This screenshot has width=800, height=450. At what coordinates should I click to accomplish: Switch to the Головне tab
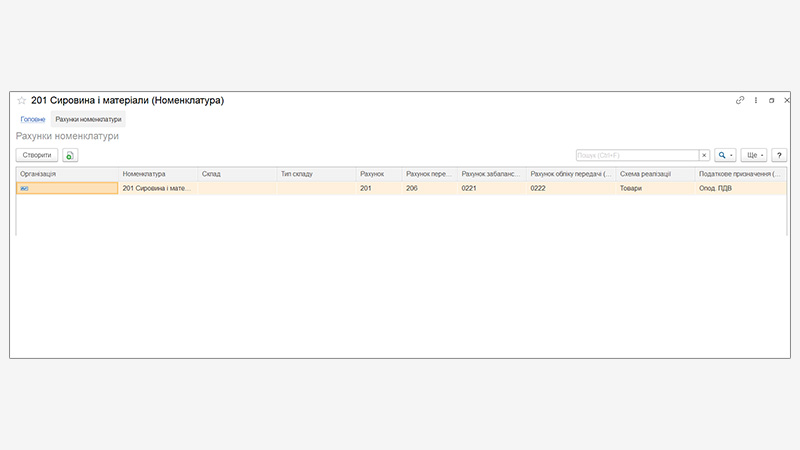33,119
